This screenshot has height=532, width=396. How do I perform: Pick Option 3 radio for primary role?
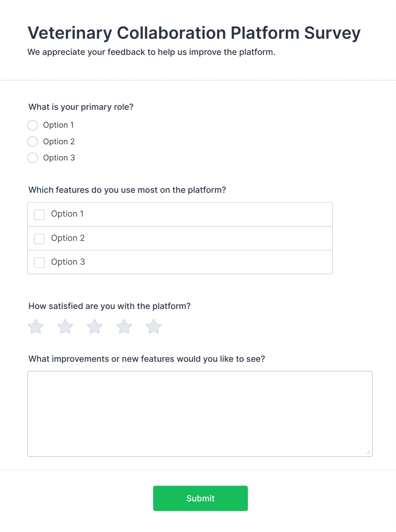32,158
